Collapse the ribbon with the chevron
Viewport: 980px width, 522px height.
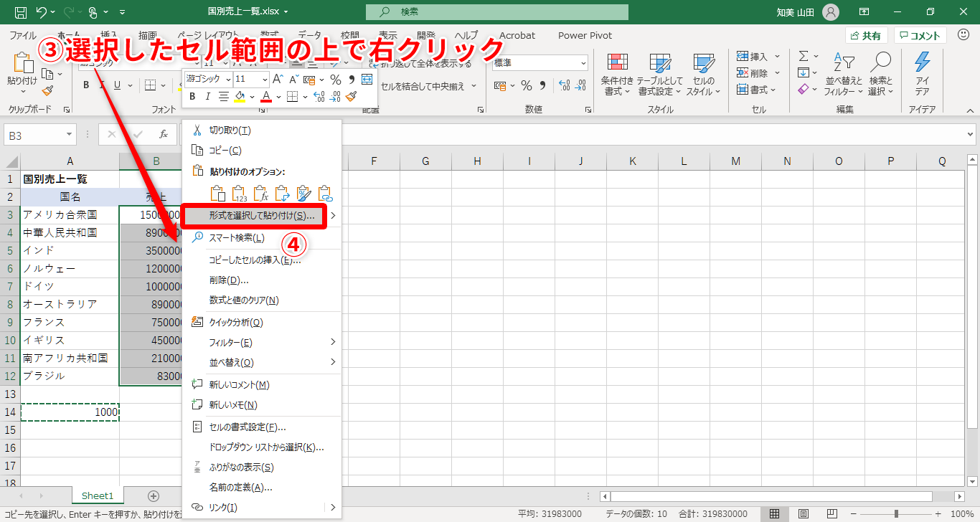point(969,110)
